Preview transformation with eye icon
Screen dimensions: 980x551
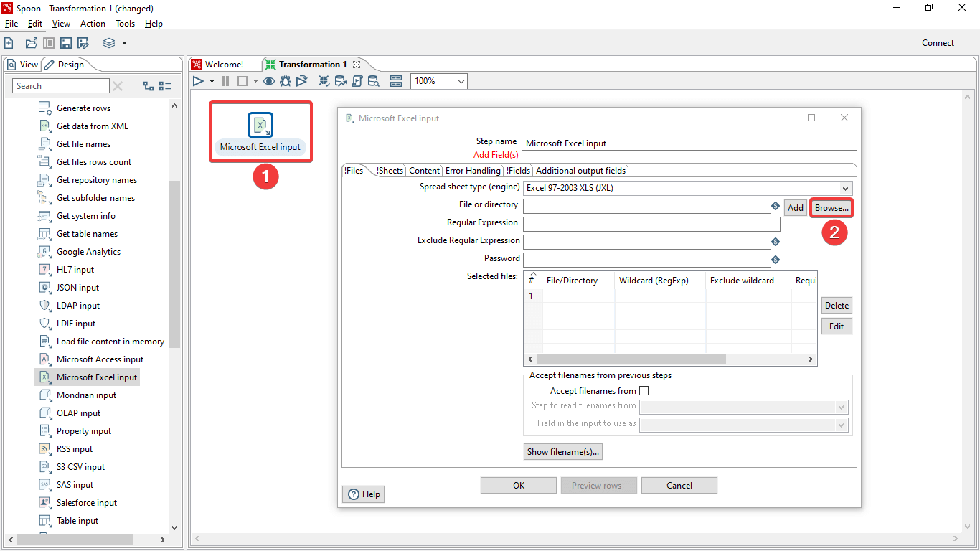tap(269, 81)
